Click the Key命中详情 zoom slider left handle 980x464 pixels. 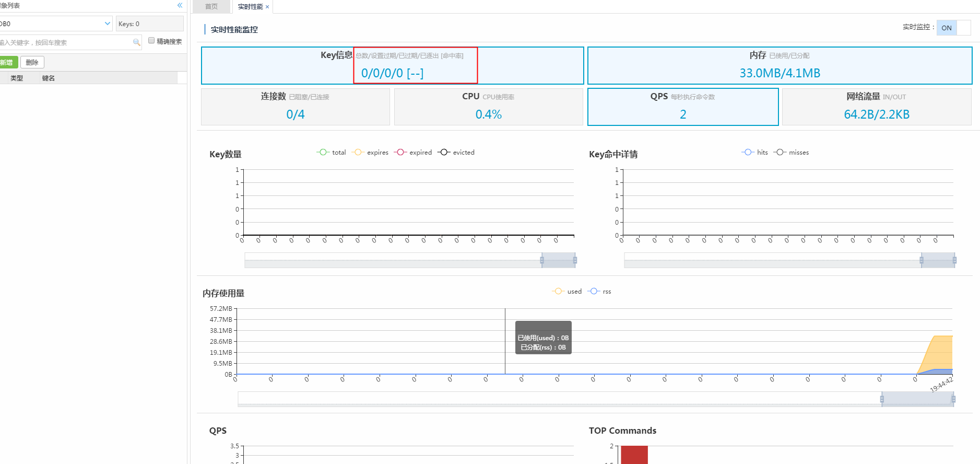(922, 260)
